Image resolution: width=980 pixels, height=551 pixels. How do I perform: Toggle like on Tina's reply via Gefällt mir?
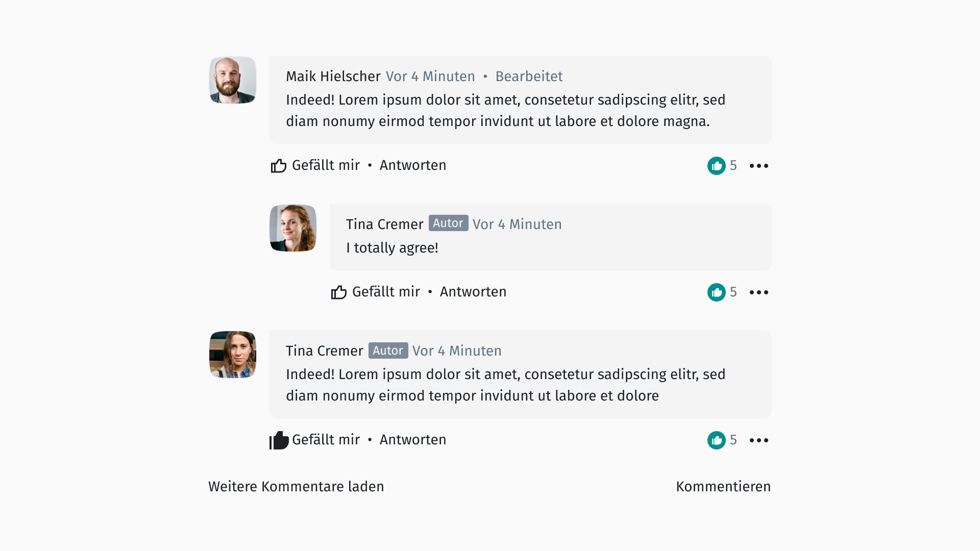tap(386, 292)
